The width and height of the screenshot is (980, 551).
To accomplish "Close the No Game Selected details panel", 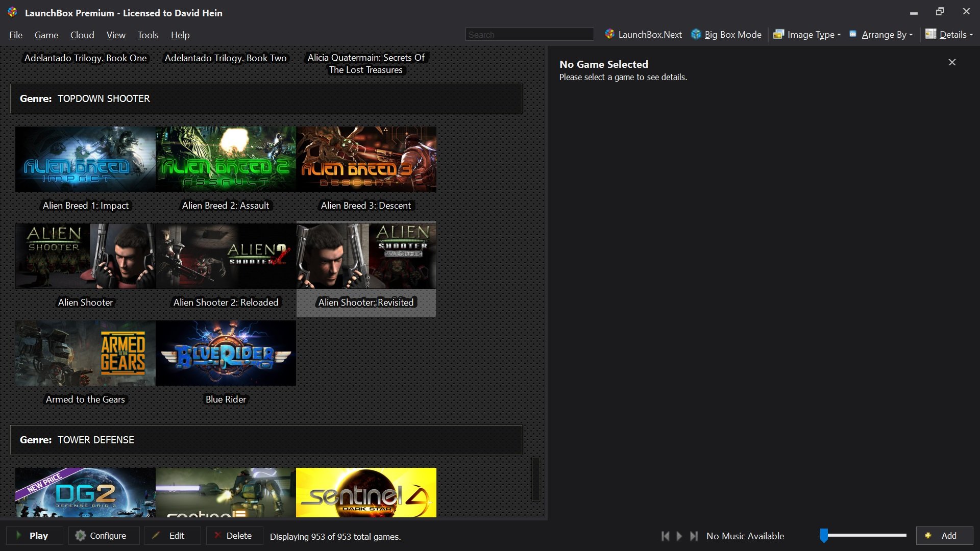I will pos(952,62).
